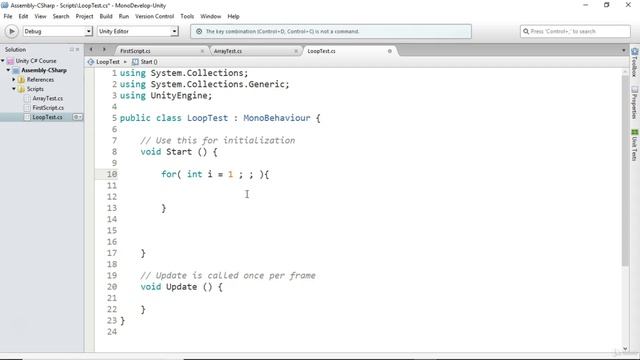Screen dimensions: 640x360
Task: Open the Start () member breadcrumb
Action: [145, 62]
